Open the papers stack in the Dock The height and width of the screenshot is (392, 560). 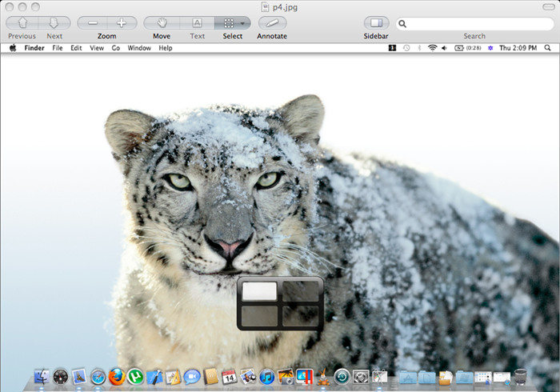[x=446, y=378]
